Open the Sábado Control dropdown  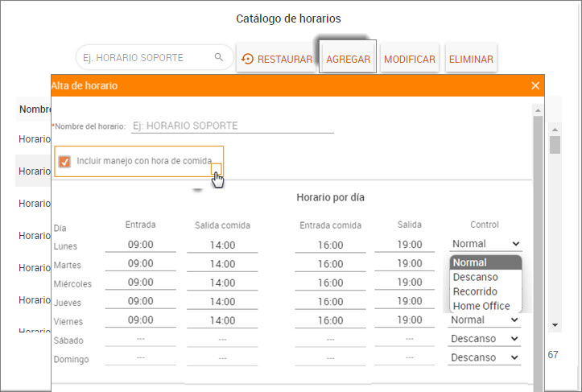485,339
